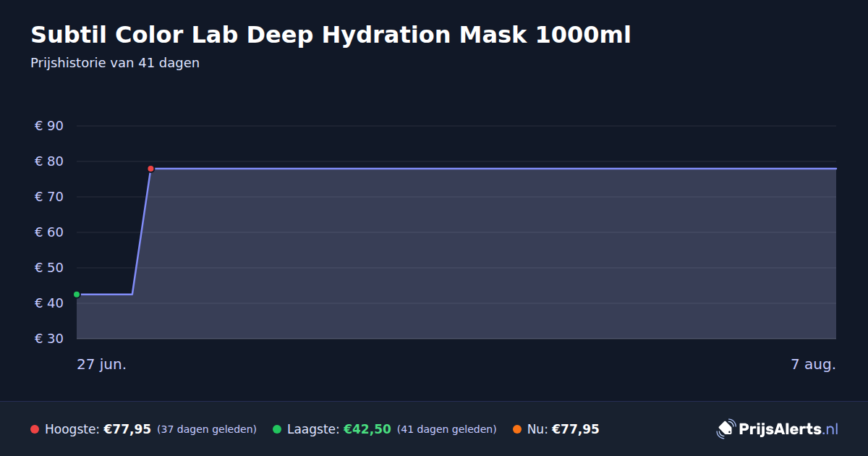Click the Prijshistorie van 41 dagen subtitle
The image size is (868, 456).
click(x=115, y=63)
